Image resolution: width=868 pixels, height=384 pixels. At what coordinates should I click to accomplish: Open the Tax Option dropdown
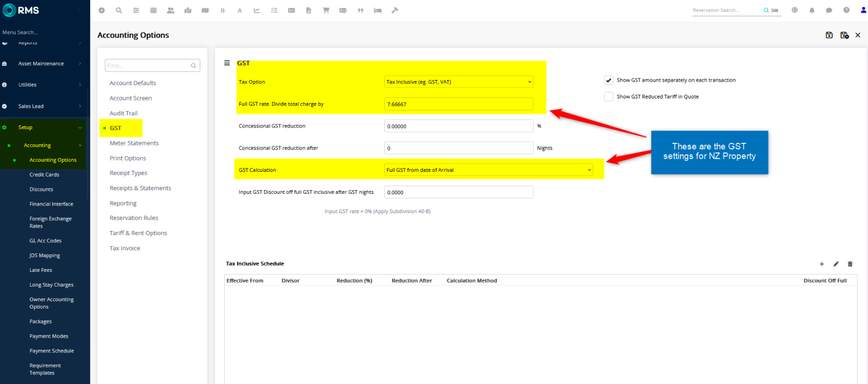pos(459,82)
